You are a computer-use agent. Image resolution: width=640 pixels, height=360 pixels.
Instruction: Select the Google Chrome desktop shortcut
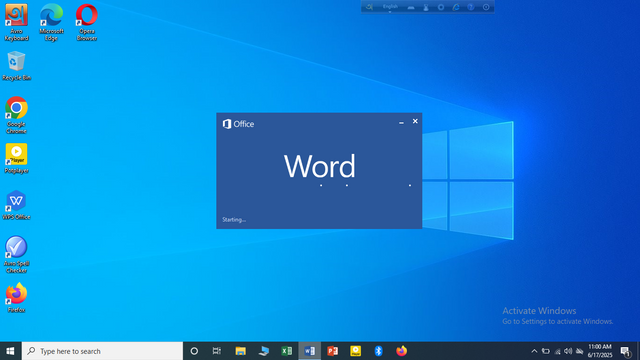tap(16, 115)
